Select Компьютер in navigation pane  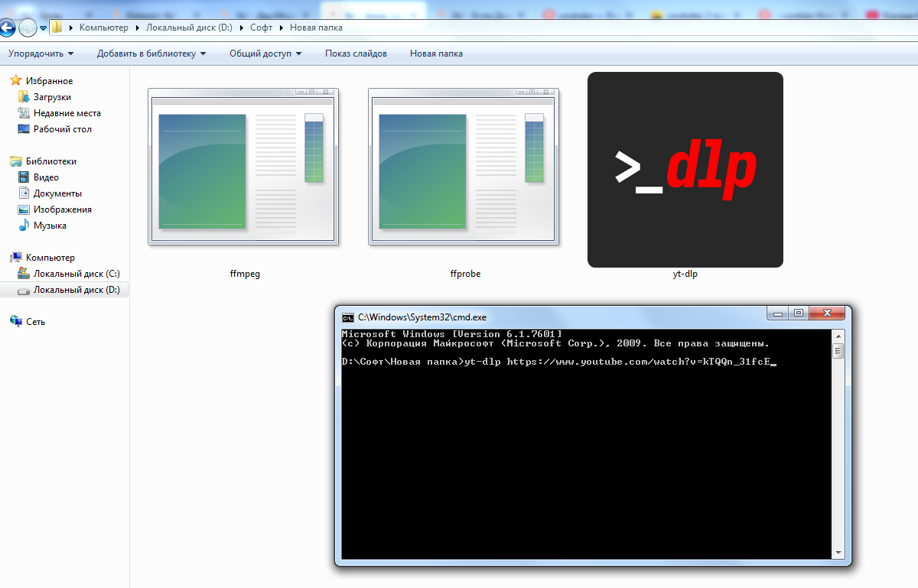(x=50, y=258)
